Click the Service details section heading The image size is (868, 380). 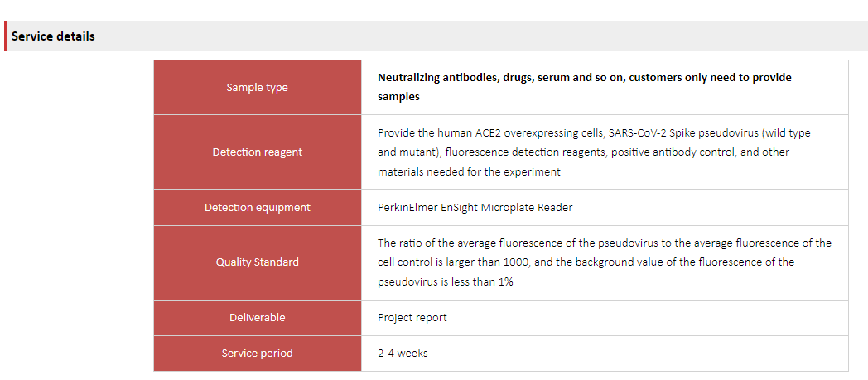coord(53,36)
